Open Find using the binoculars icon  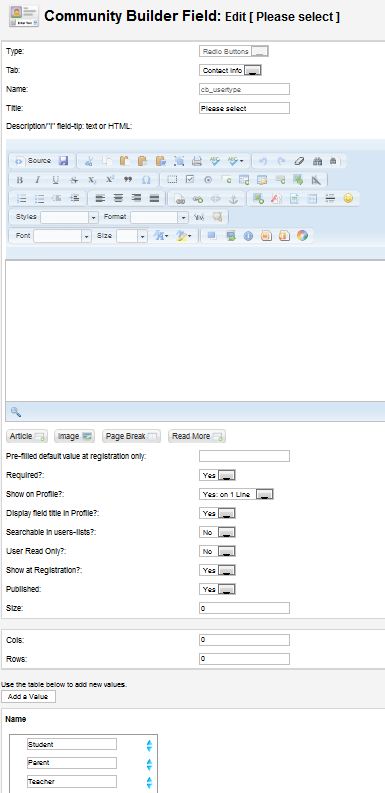pos(318,161)
